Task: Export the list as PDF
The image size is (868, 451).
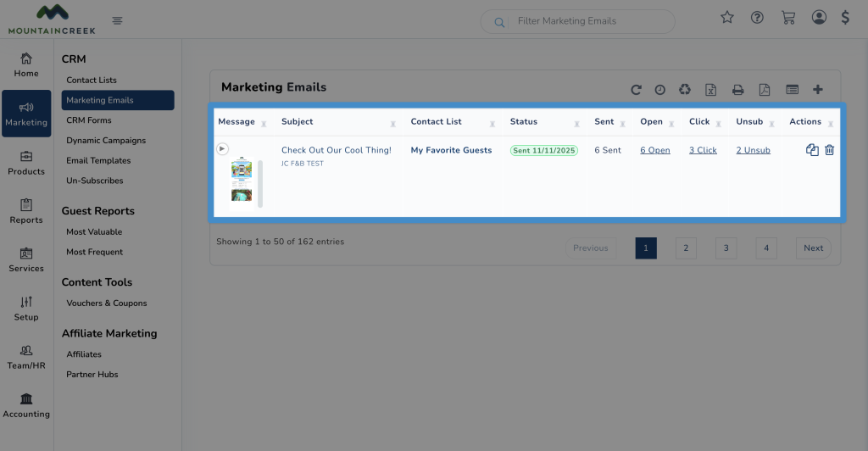Action: 764,90
